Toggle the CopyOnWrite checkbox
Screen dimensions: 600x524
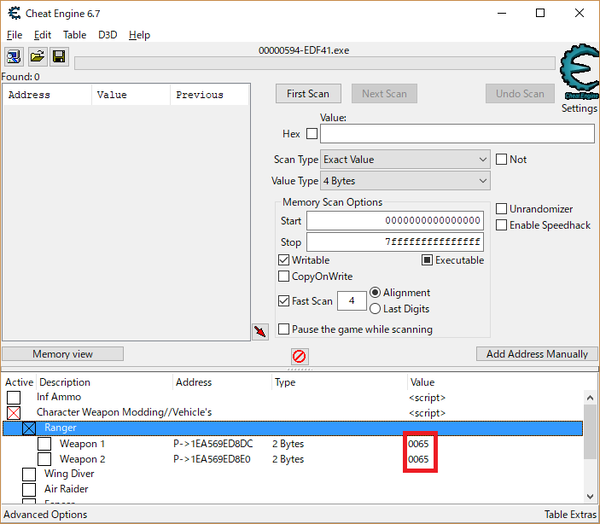click(284, 276)
